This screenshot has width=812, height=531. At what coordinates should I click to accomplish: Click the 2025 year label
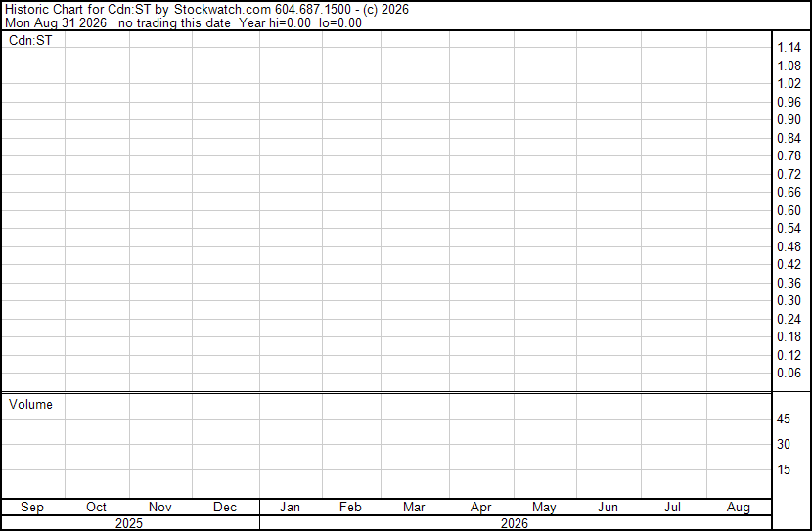click(129, 523)
